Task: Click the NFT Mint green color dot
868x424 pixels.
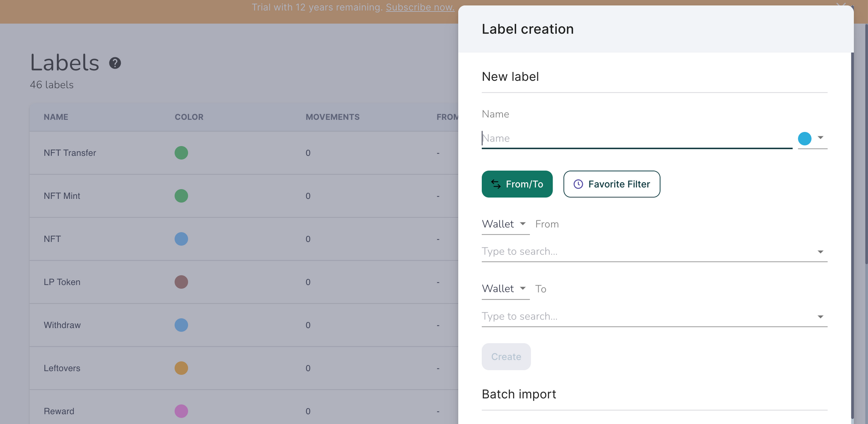Action: point(181,196)
